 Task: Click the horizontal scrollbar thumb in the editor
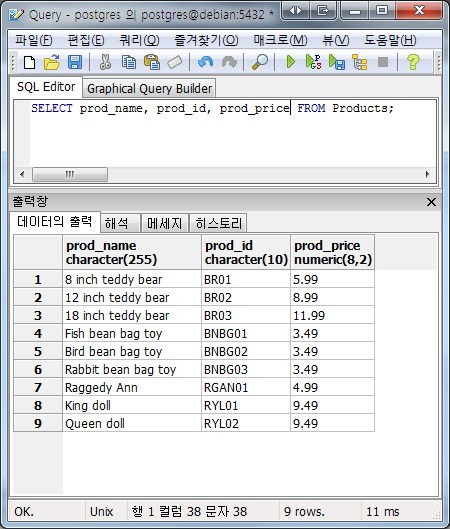[70, 174]
